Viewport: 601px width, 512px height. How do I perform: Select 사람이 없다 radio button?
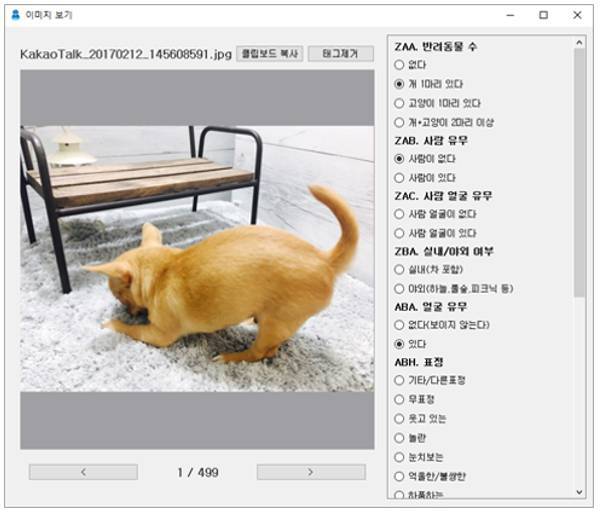click(425, 159)
